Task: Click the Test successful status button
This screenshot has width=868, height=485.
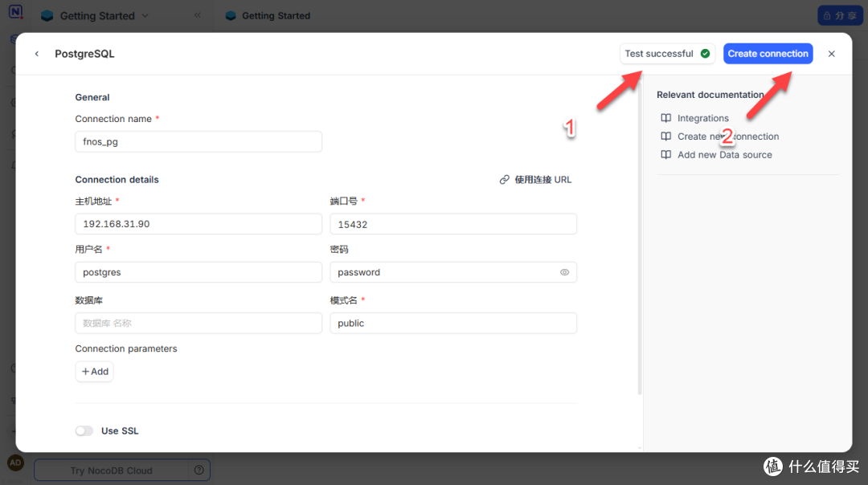Action: [667, 54]
